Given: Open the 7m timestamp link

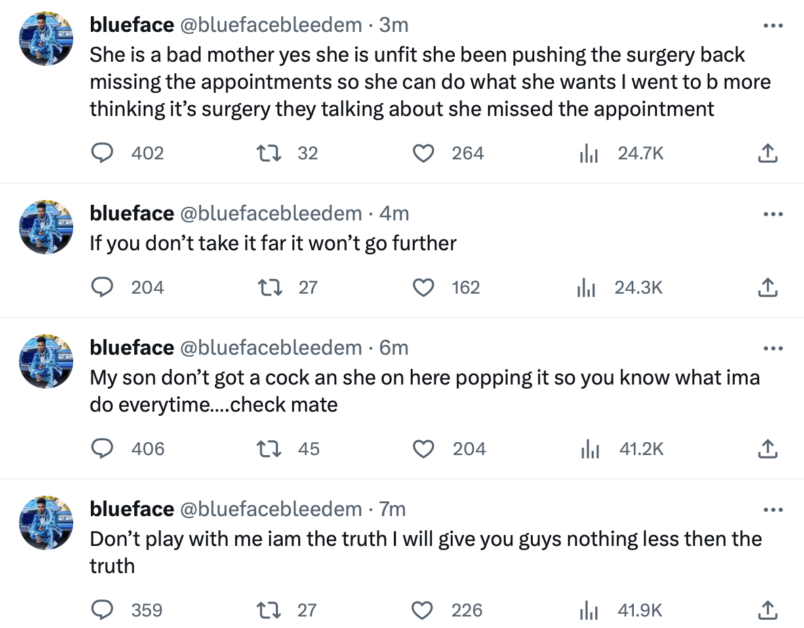Looking at the screenshot, I should [x=392, y=509].
